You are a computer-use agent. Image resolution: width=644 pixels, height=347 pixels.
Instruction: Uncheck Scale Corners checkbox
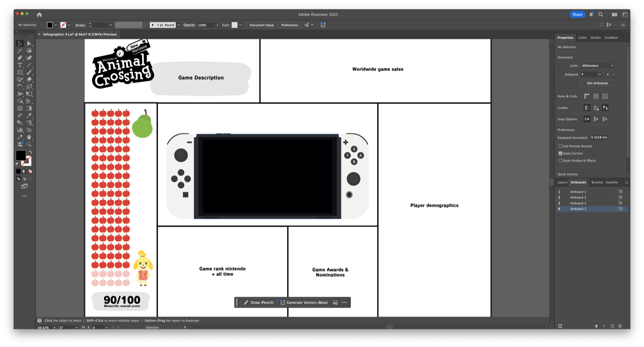[560, 153]
